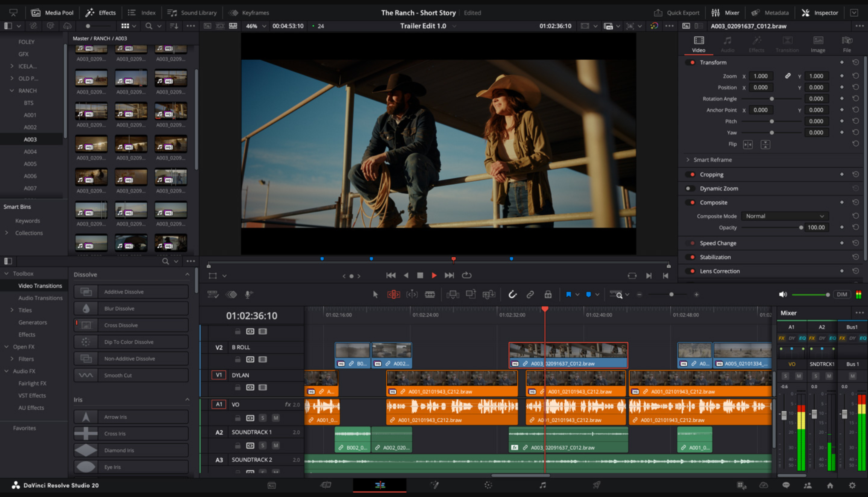Mute the SOUNDTRACK 1 track
This screenshot has height=497, width=868.
275,445
